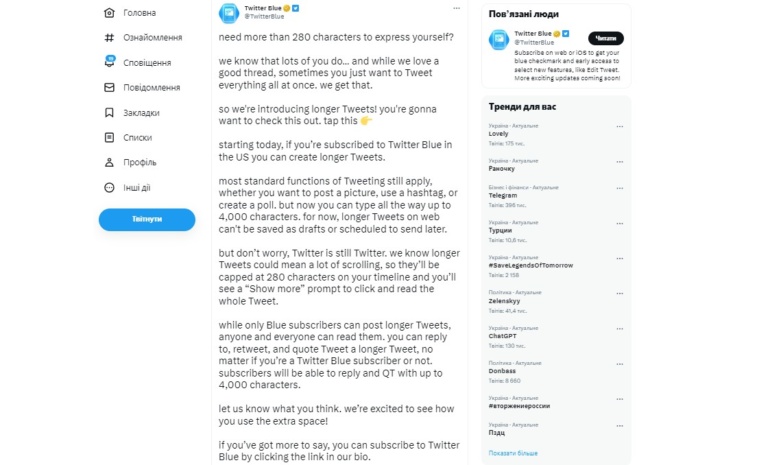The image size is (770, 465).
Task: Go to Ознайомлення hashtag icon
Action: tap(109, 37)
